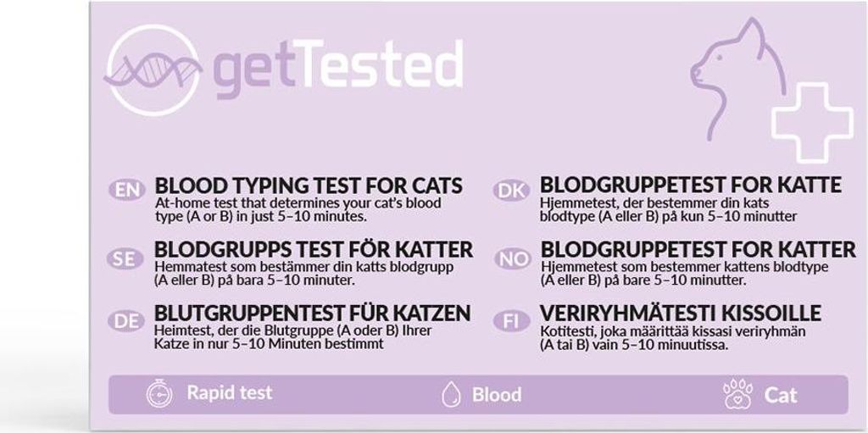This screenshot has height=433, width=868.
Task: Click the paw print icon
Action: point(738,394)
